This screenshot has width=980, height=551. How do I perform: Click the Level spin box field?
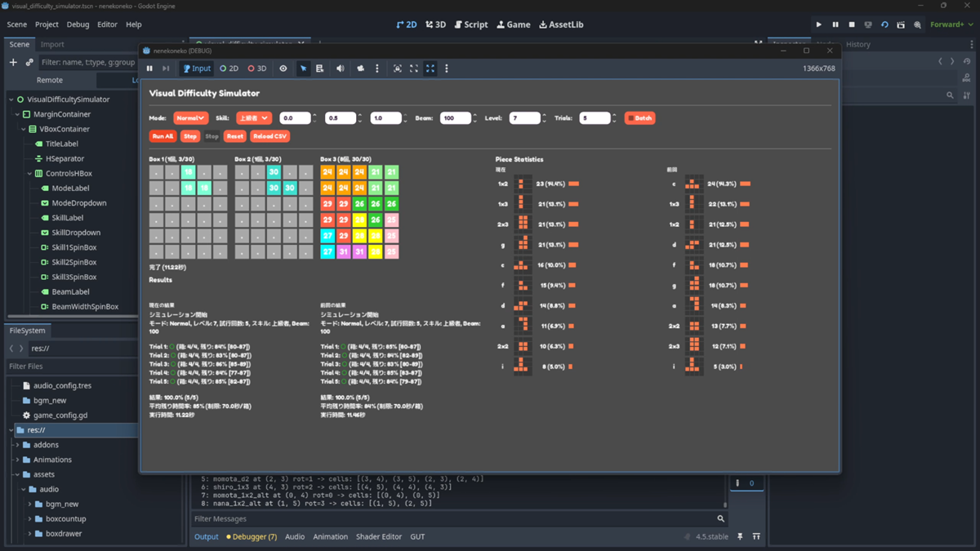click(523, 118)
